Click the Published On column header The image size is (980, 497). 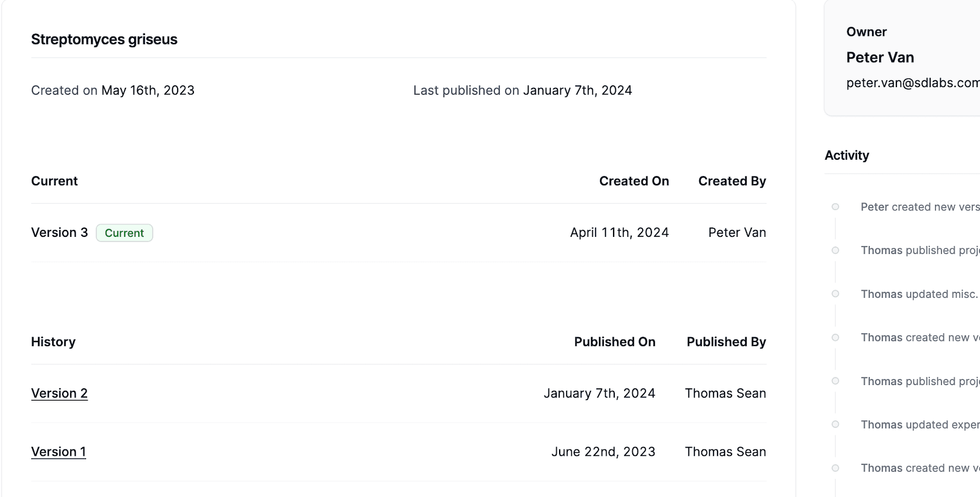click(x=615, y=342)
